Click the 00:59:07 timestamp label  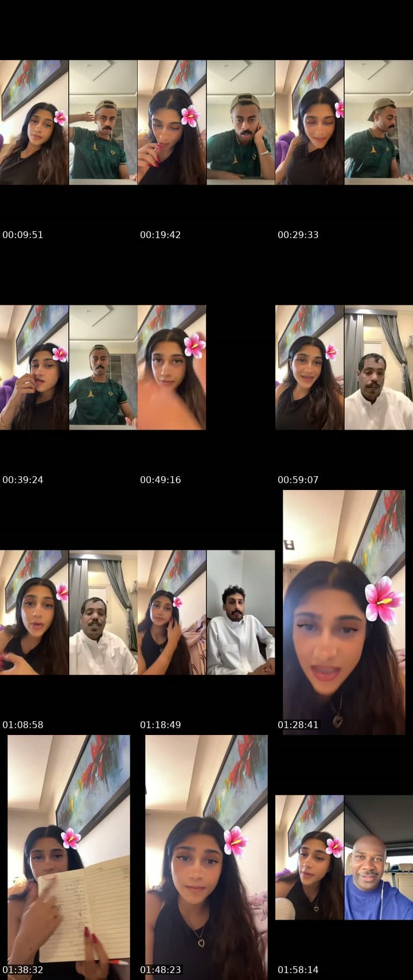(x=298, y=480)
